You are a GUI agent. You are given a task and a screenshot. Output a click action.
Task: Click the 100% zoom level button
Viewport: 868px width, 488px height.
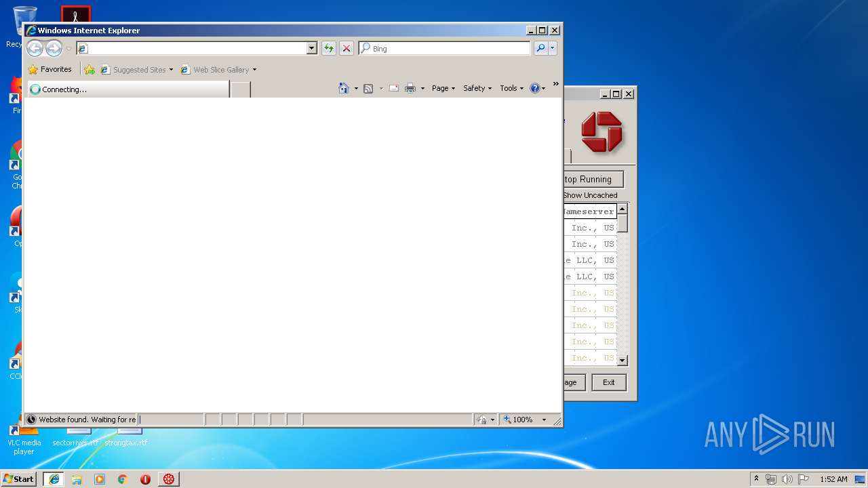519,420
